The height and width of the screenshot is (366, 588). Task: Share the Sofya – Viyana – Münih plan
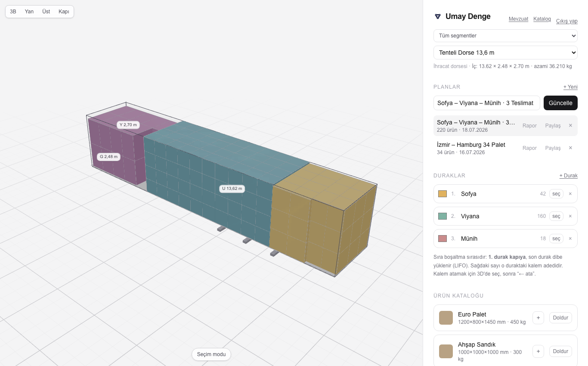point(553,126)
